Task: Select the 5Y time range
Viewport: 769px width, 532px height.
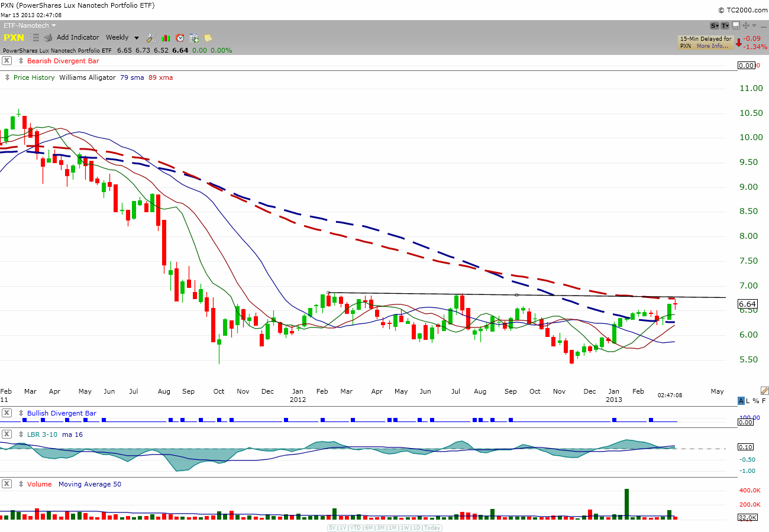Action: [332, 528]
